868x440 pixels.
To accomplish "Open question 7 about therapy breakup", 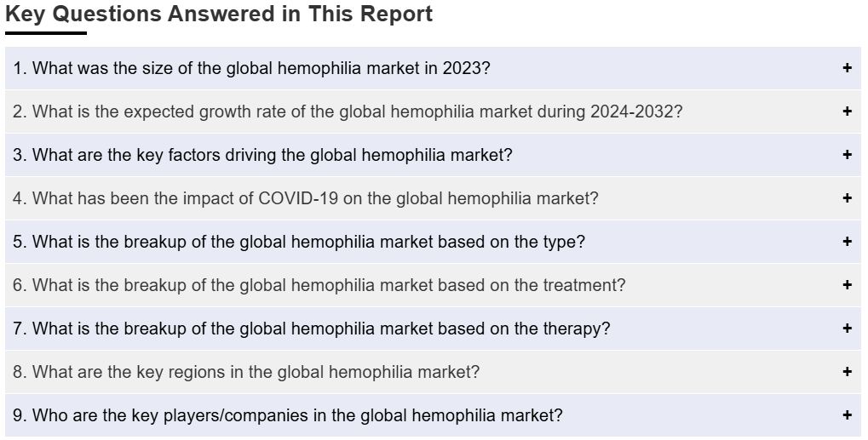I will click(x=433, y=329).
